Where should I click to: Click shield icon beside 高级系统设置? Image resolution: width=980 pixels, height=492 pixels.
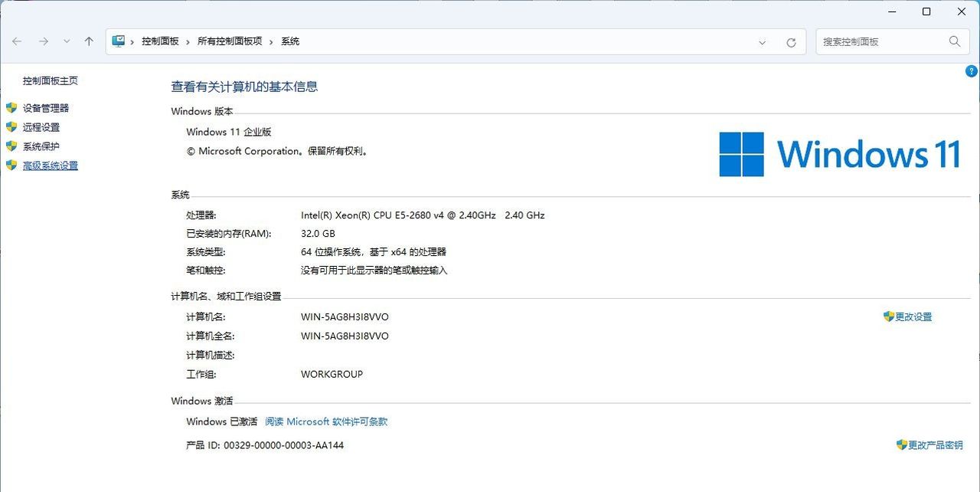pos(11,166)
